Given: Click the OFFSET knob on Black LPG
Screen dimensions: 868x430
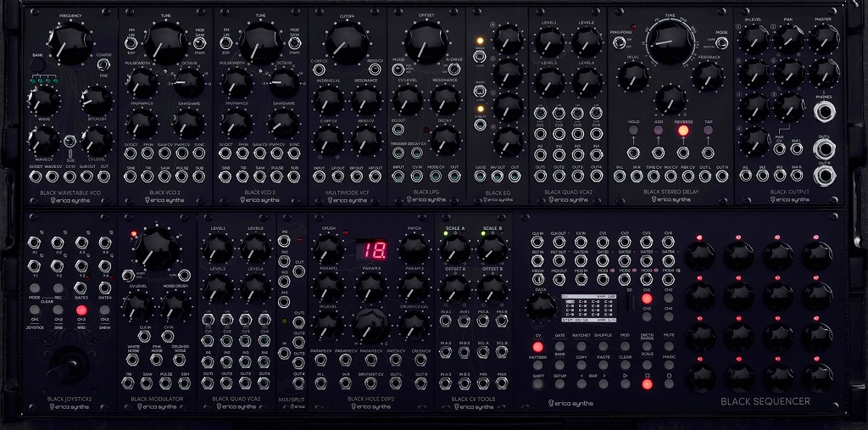Looking at the screenshot, I should pyautogui.click(x=426, y=42).
